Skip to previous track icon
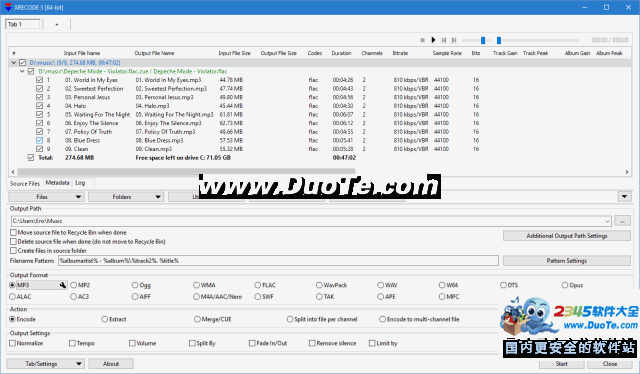 pos(444,40)
